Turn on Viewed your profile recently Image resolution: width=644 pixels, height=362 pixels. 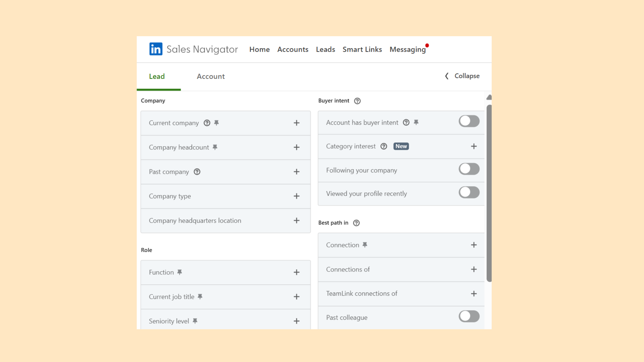[469, 192]
